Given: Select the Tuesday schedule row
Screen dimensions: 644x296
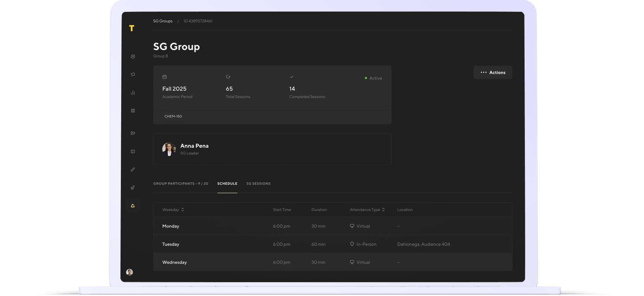Looking at the screenshot, I should (332, 244).
